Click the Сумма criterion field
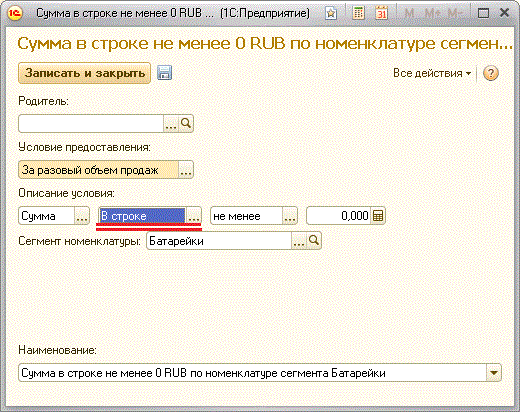The image size is (520, 412). pos(47,216)
